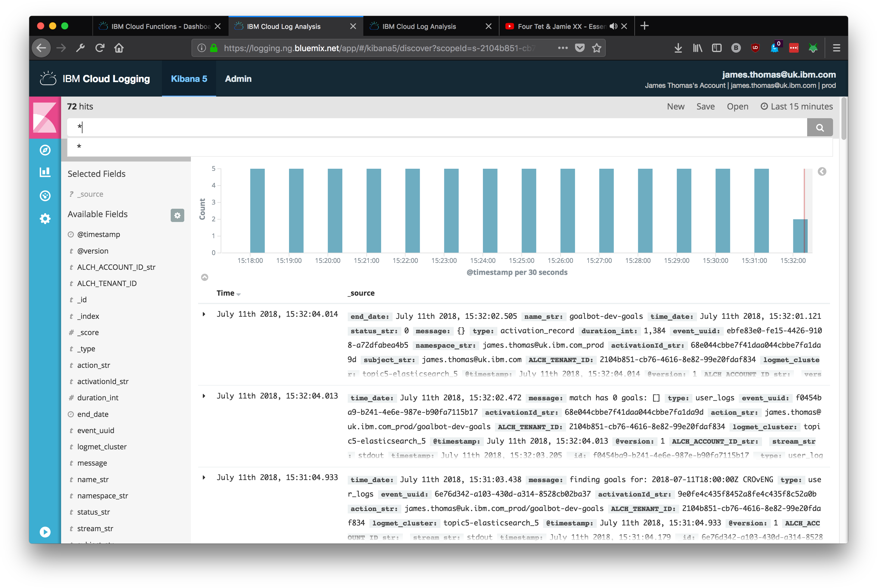Open the Ghostery extension showing 0 trackers
877x588 pixels.
(775, 48)
